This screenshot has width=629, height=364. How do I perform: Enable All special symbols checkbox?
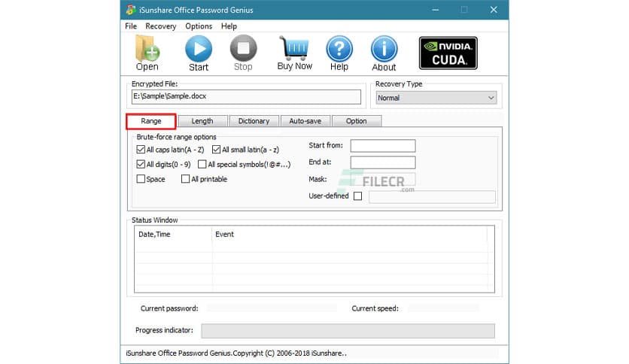tap(202, 164)
